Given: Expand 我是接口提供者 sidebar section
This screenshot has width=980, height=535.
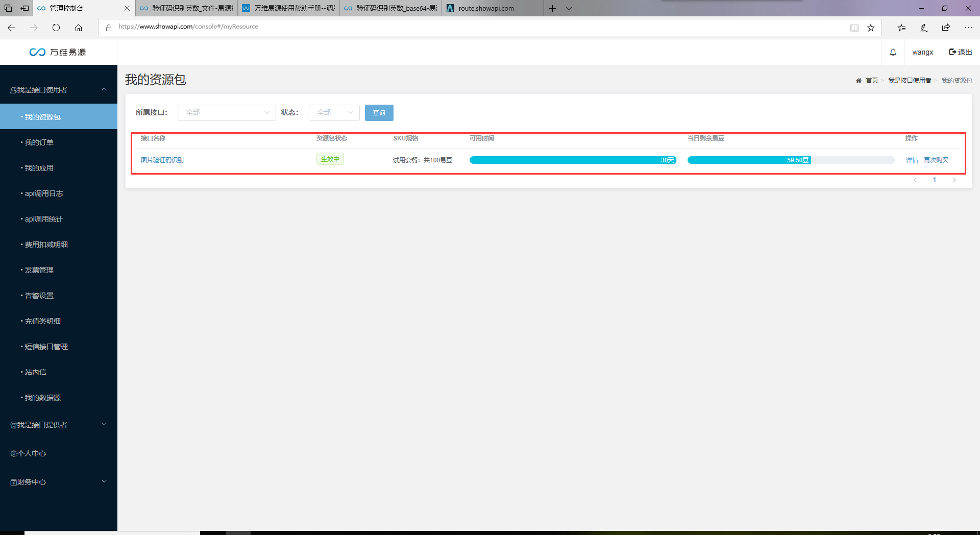Looking at the screenshot, I should (x=59, y=425).
